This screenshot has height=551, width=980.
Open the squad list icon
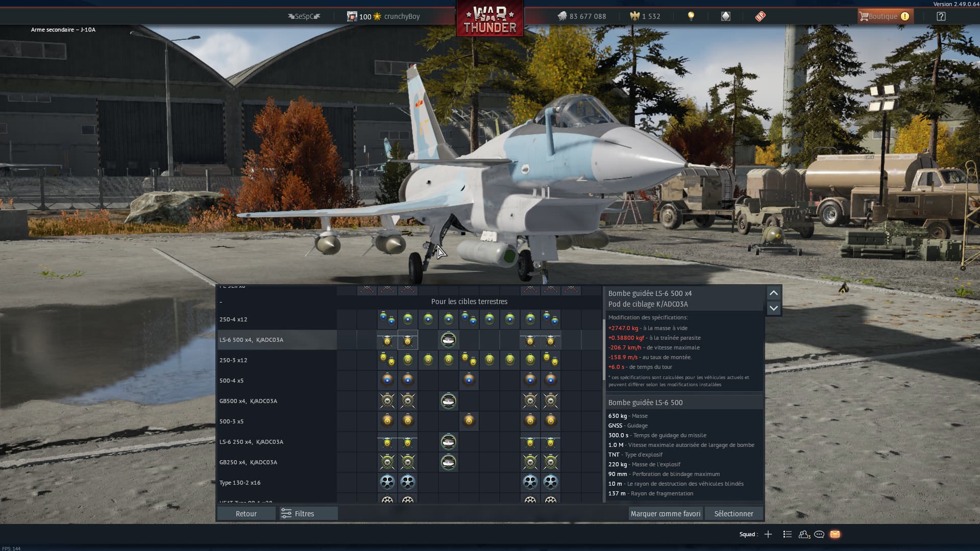(x=788, y=534)
